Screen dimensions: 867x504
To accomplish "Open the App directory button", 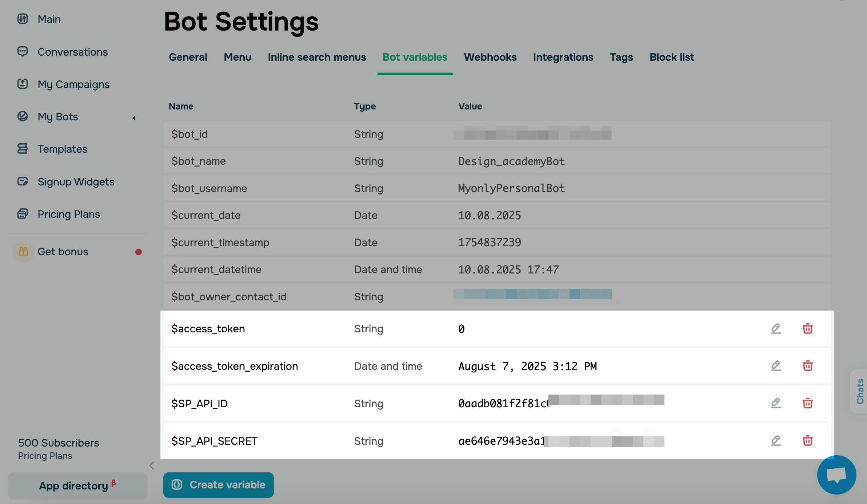I will [77, 486].
